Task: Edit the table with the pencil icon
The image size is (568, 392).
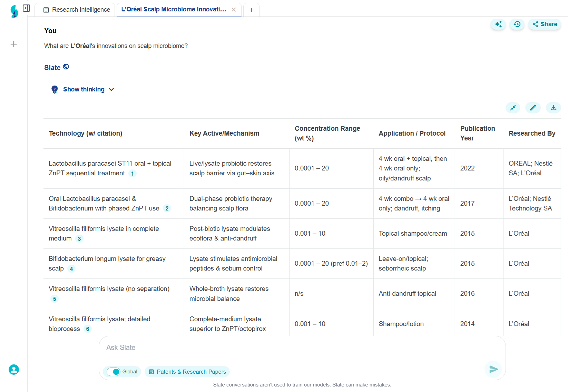Action: point(533,108)
